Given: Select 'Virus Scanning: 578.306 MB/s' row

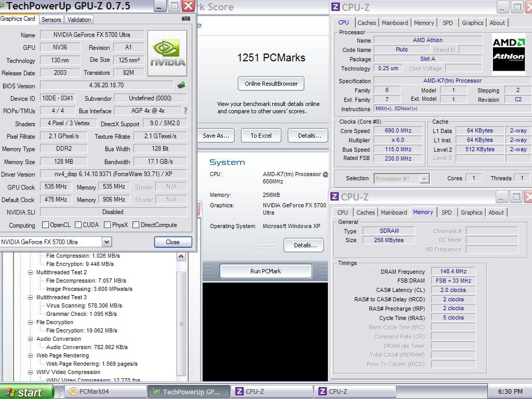Looking at the screenshot, I should 84,305.
